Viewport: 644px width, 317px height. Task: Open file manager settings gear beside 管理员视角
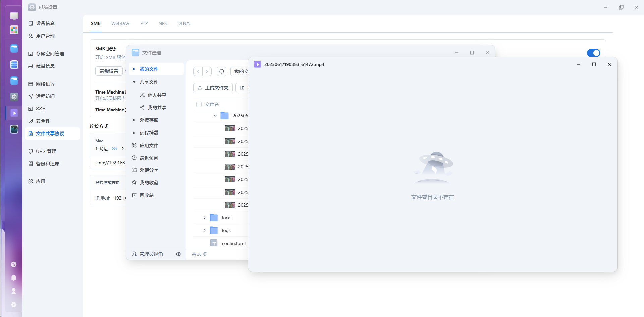(x=178, y=254)
